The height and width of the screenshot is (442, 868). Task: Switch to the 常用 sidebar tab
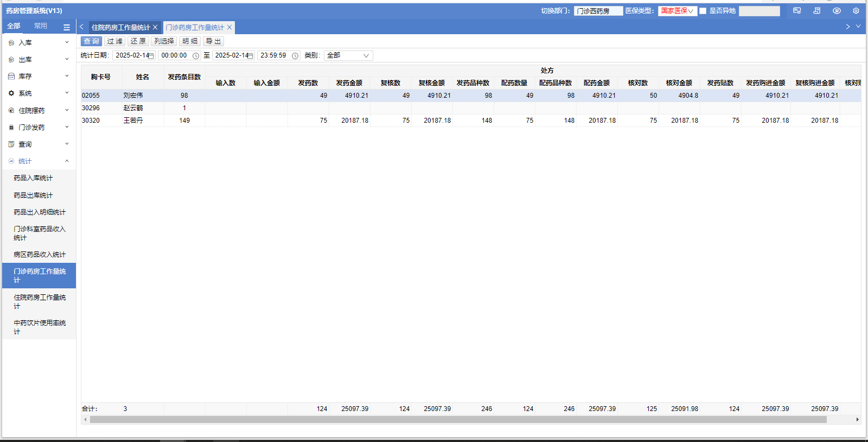coord(41,26)
